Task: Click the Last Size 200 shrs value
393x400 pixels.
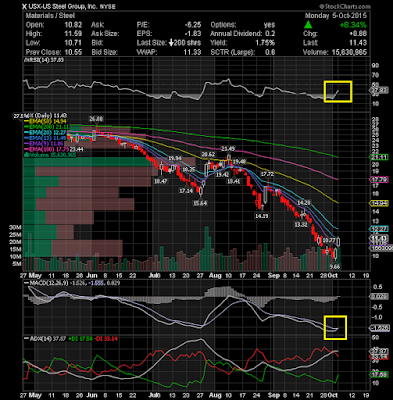Action: pos(185,43)
